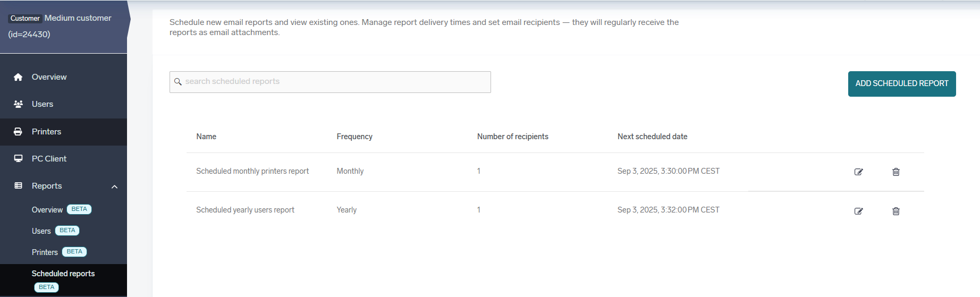The height and width of the screenshot is (297, 980).
Task: Select Scheduled reports in sidebar
Action: coord(63,274)
